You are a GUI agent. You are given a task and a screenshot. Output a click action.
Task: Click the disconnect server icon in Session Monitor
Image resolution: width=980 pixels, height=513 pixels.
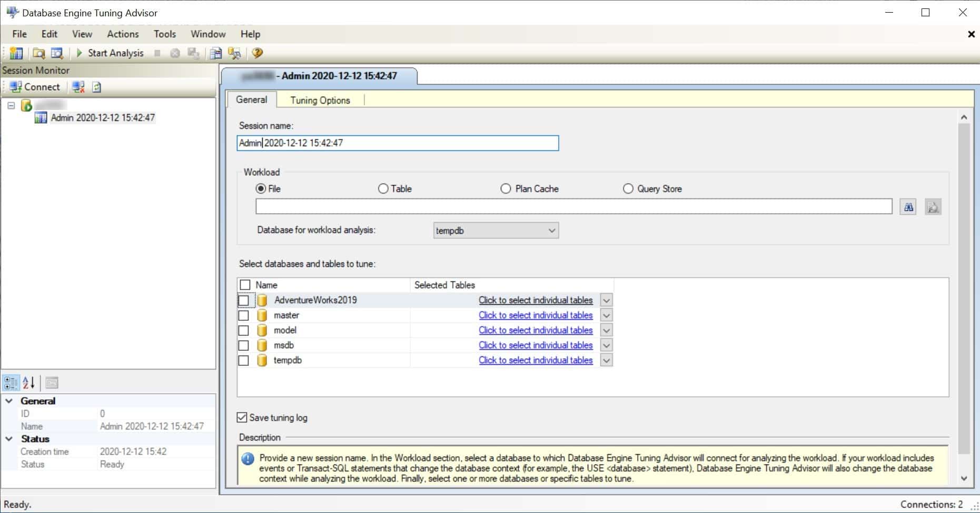78,87
